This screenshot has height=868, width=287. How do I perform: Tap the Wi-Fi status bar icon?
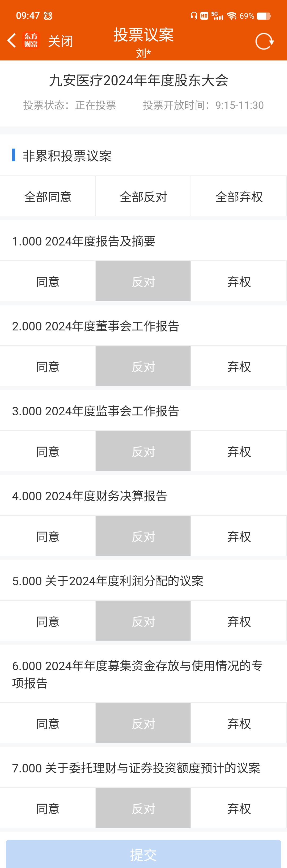pyautogui.click(x=231, y=16)
